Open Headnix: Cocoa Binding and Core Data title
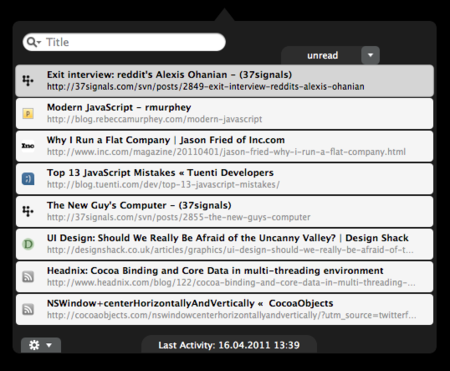Image resolution: width=450 pixels, height=371 pixels. coord(215,271)
